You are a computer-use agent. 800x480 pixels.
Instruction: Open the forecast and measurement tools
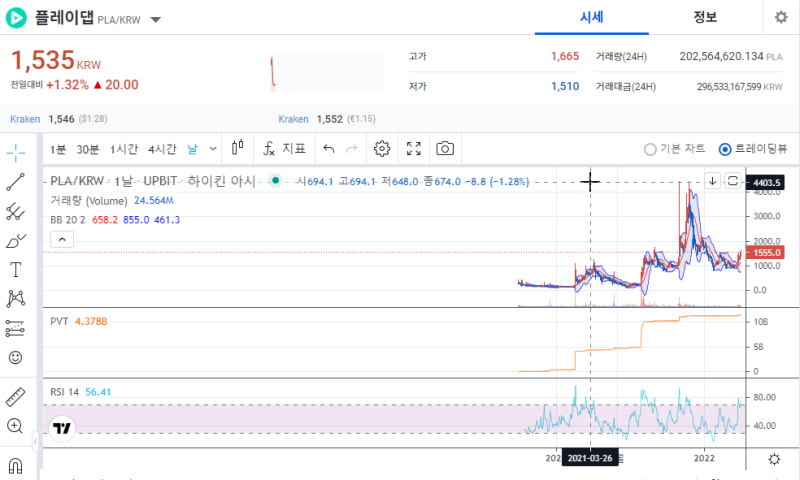pyautogui.click(x=16, y=329)
